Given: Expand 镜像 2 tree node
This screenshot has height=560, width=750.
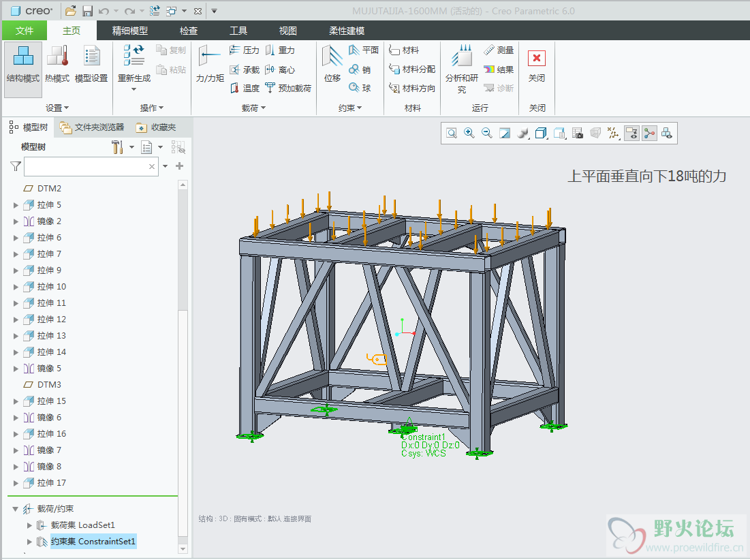Looking at the screenshot, I should (16, 221).
